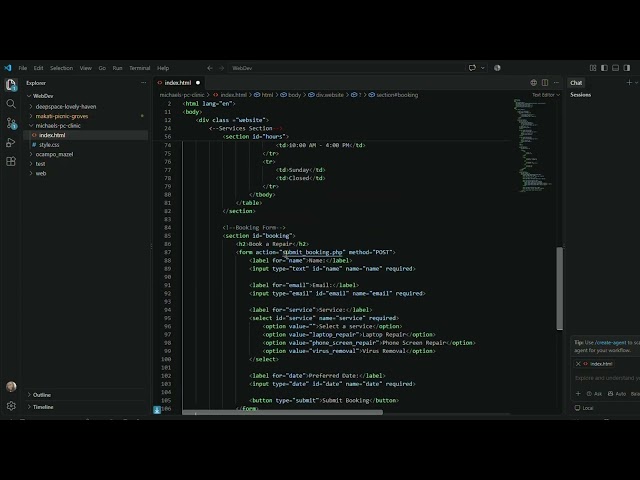The height and width of the screenshot is (480, 640).
Task: Open the Manage gear settings menu
Action: pos(11,406)
